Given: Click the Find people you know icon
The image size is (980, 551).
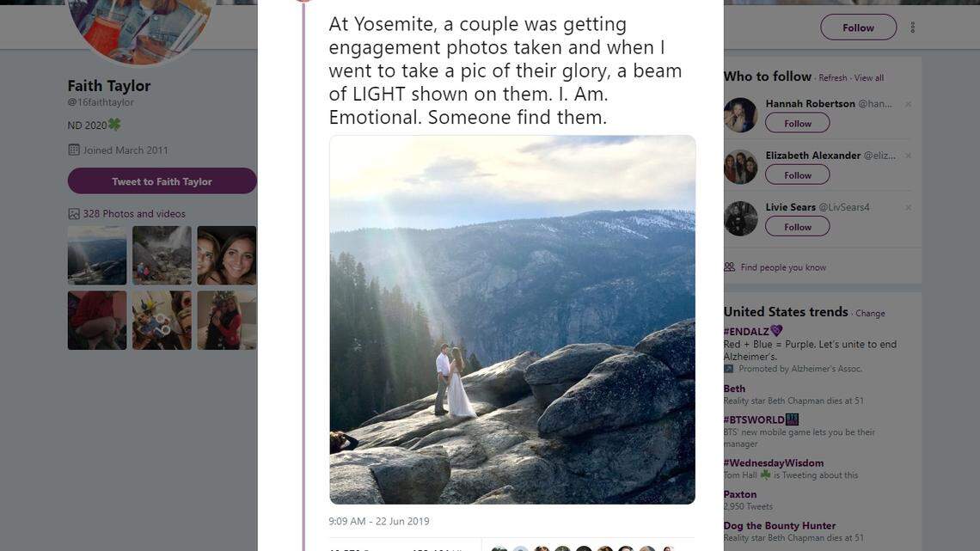Looking at the screenshot, I should pyautogui.click(x=729, y=266).
